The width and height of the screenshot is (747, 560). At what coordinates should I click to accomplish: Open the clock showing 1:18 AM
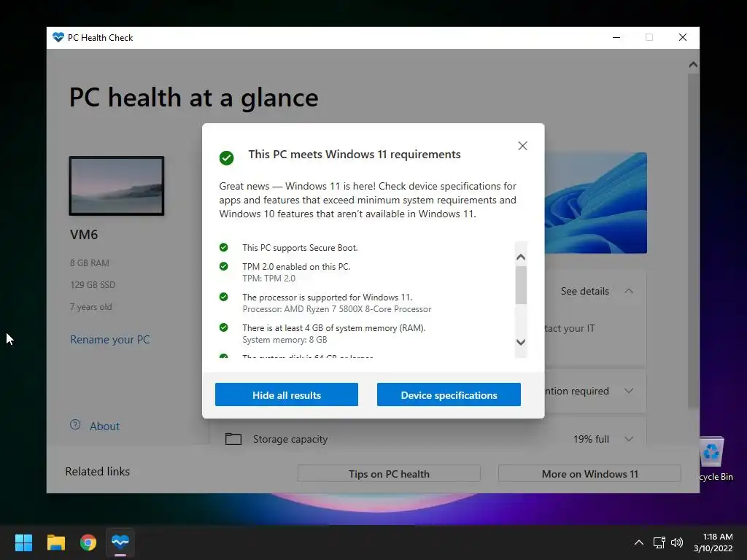[x=713, y=542]
